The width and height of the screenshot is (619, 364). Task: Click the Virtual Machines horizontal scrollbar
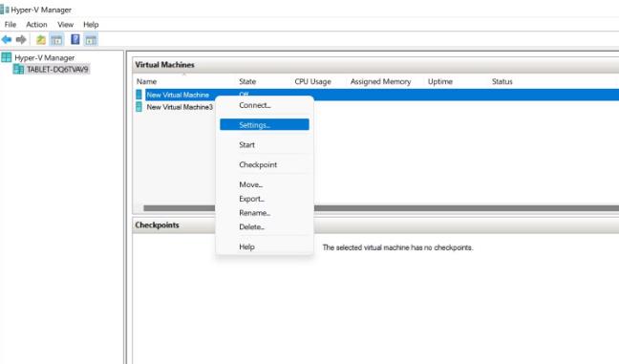(466, 207)
